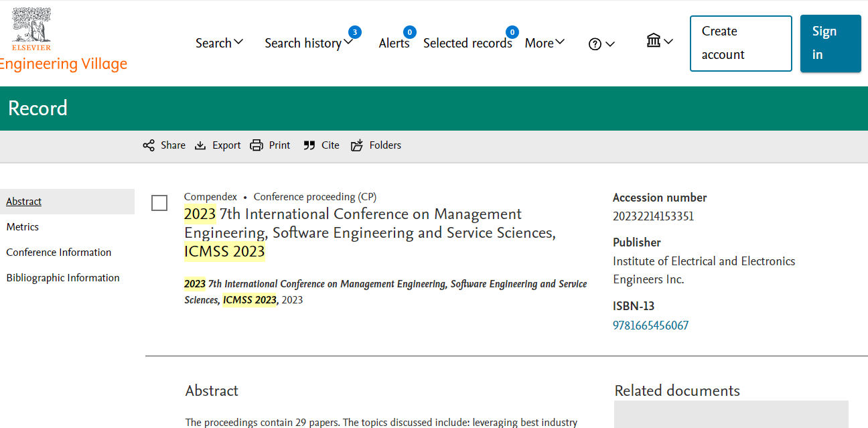Click the Selected records count badge

pyautogui.click(x=512, y=31)
